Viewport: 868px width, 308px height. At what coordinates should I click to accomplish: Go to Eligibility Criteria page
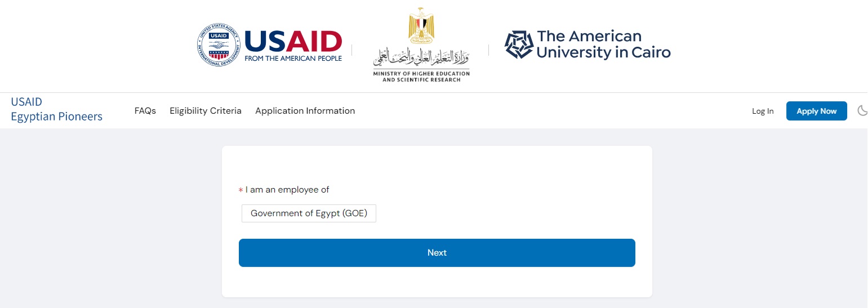206,111
